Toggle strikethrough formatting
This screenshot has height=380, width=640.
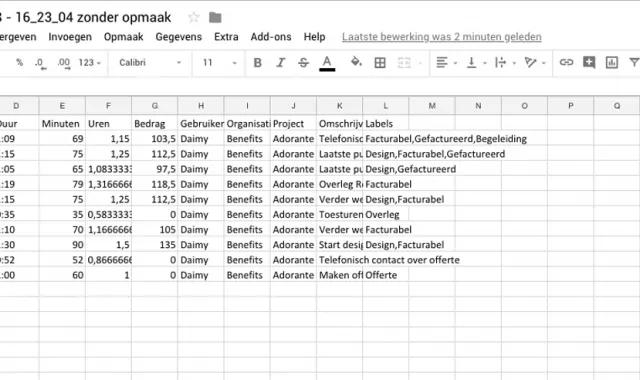(x=303, y=63)
